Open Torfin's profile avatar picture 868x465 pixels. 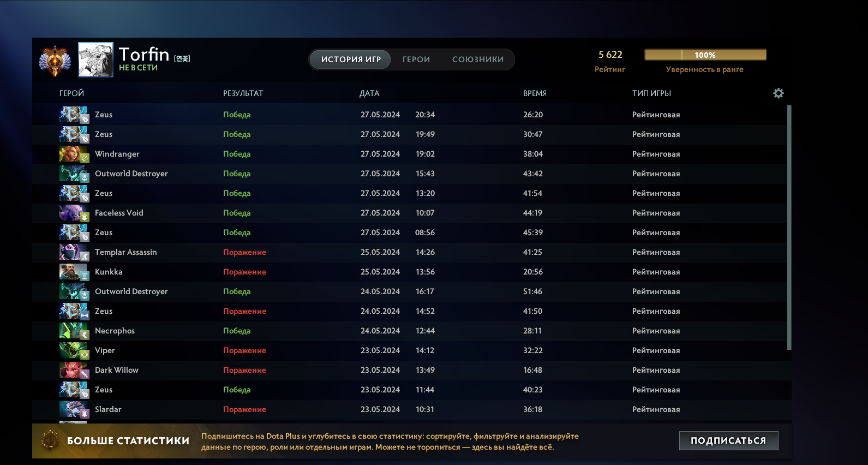click(x=95, y=59)
